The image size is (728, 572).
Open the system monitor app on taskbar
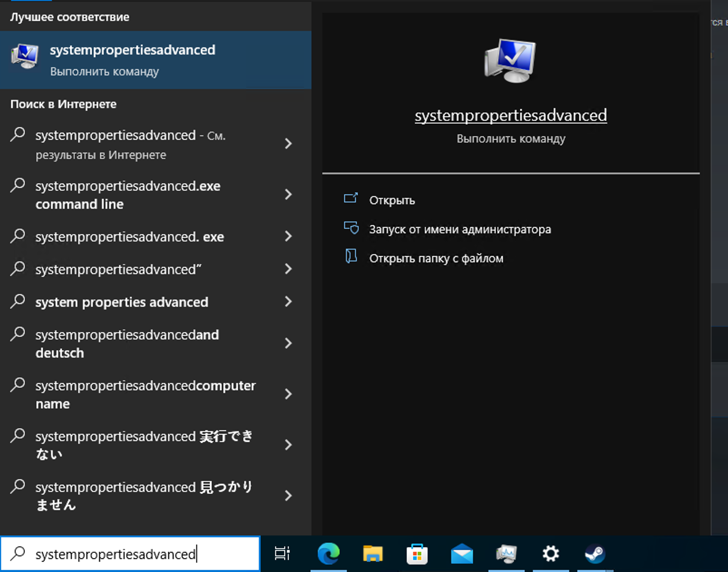point(507,554)
